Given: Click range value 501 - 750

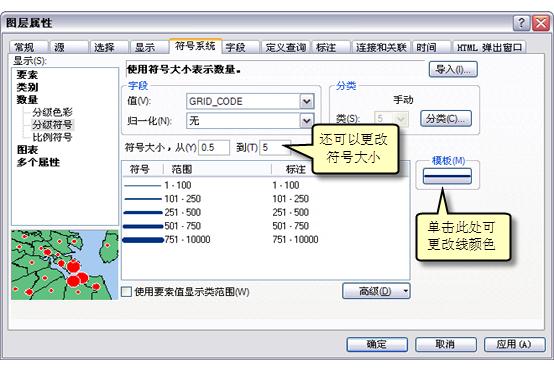Looking at the screenshot, I should coord(182,226).
